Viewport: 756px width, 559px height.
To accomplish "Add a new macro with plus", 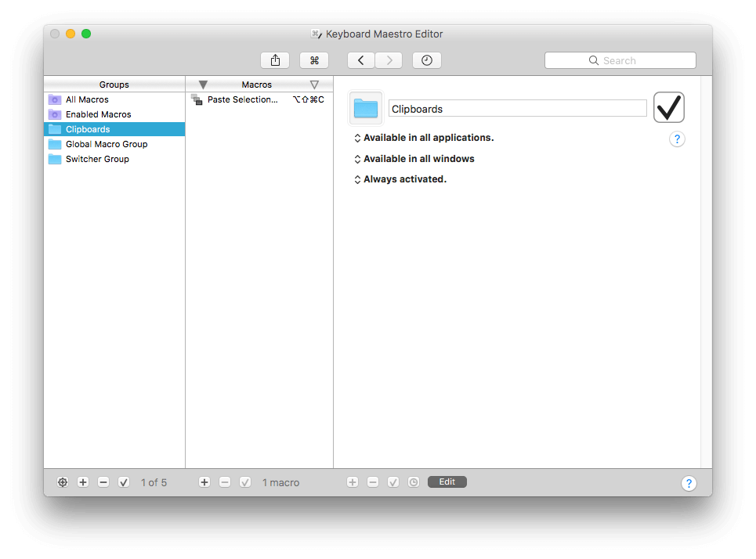I will point(204,482).
